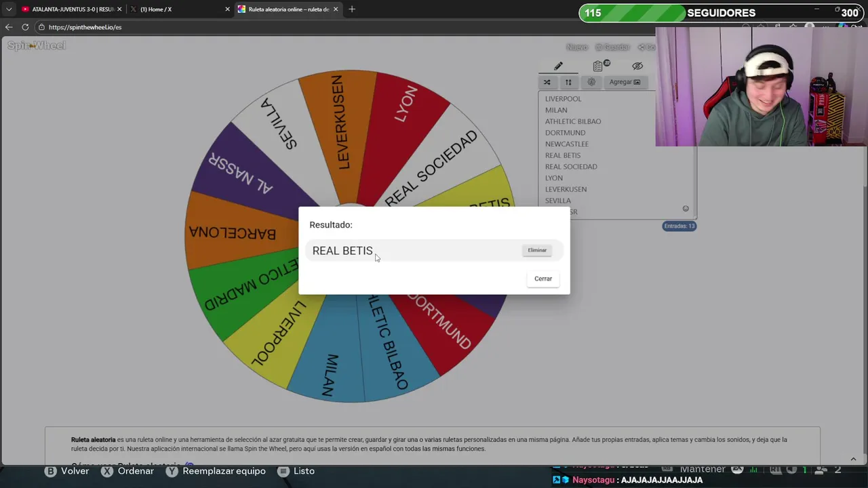Close the result dialog with Cerrar
Image resolution: width=868 pixels, height=488 pixels.
pyautogui.click(x=543, y=279)
